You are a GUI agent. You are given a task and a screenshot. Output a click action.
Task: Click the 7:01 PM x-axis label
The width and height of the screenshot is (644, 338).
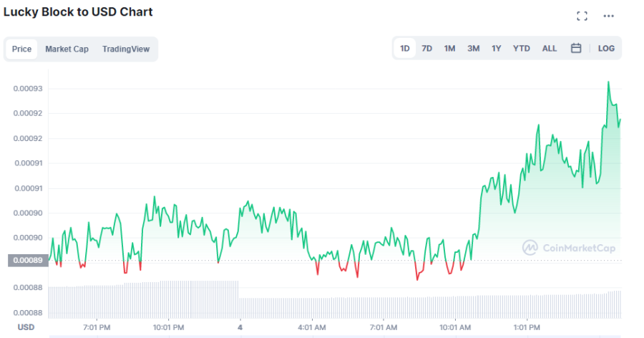click(x=97, y=328)
